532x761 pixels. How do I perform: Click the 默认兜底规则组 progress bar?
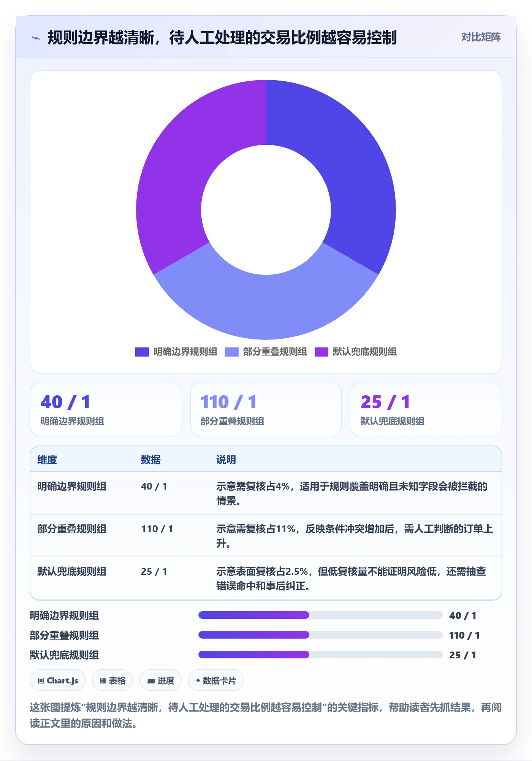(x=320, y=655)
